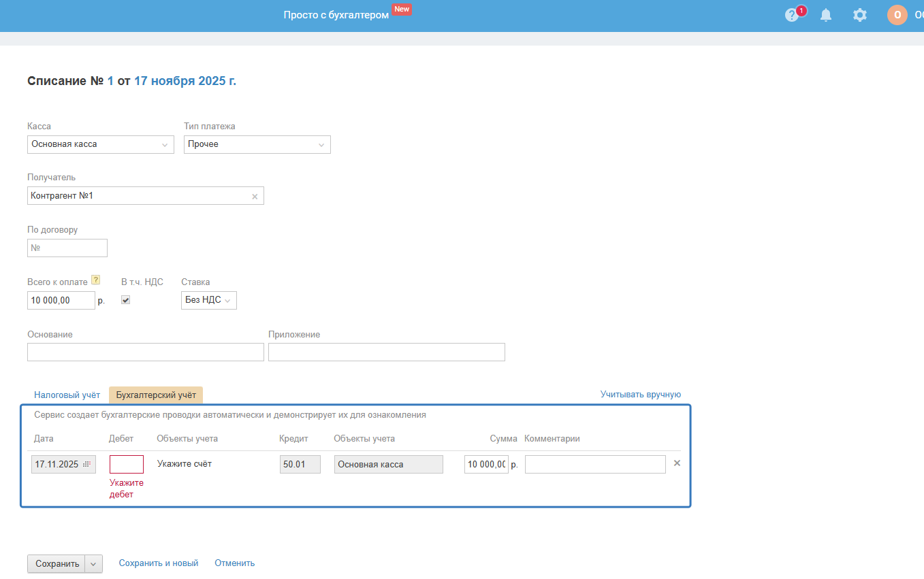Click the empty Дебет account field

click(x=127, y=465)
